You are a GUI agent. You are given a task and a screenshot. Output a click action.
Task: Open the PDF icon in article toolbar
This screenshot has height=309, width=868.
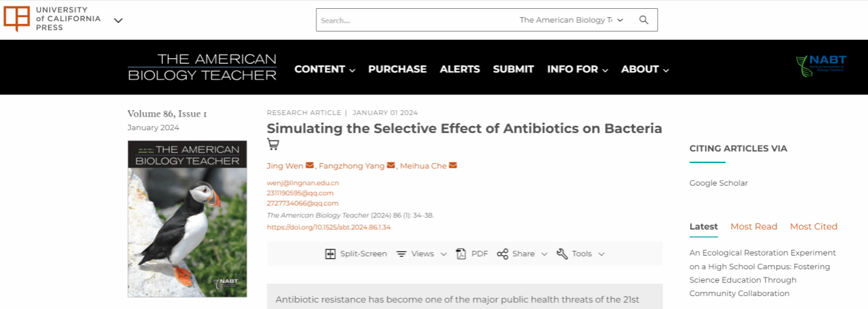(x=461, y=254)
